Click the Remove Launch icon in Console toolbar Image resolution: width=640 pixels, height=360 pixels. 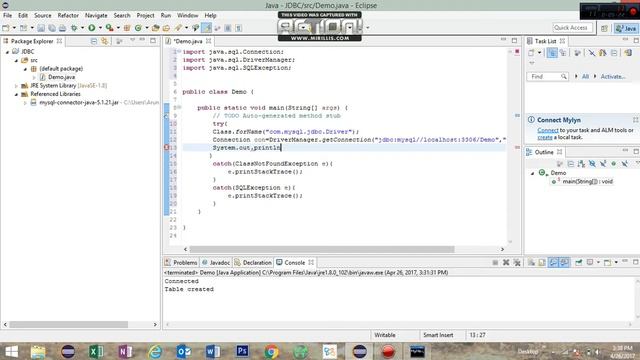click(506, 262)
